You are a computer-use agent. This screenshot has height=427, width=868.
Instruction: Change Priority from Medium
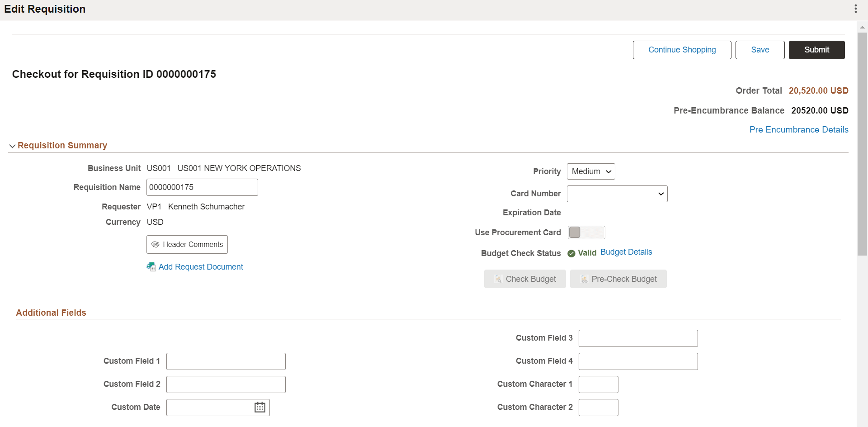[x=591, y=171]
